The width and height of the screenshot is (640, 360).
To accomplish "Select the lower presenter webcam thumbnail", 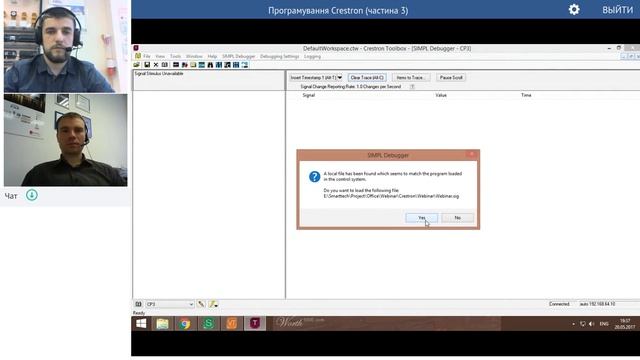I will coord(65,140).
